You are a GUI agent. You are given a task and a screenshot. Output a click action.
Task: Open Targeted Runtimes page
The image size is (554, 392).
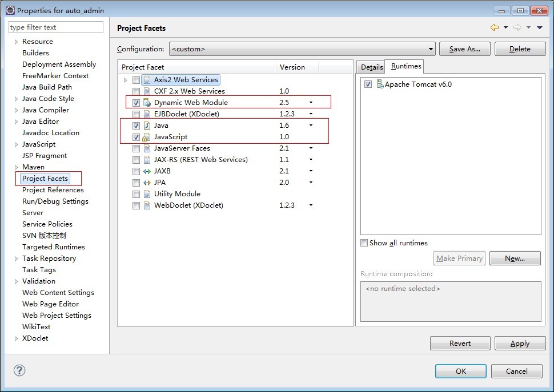(53, 247)
